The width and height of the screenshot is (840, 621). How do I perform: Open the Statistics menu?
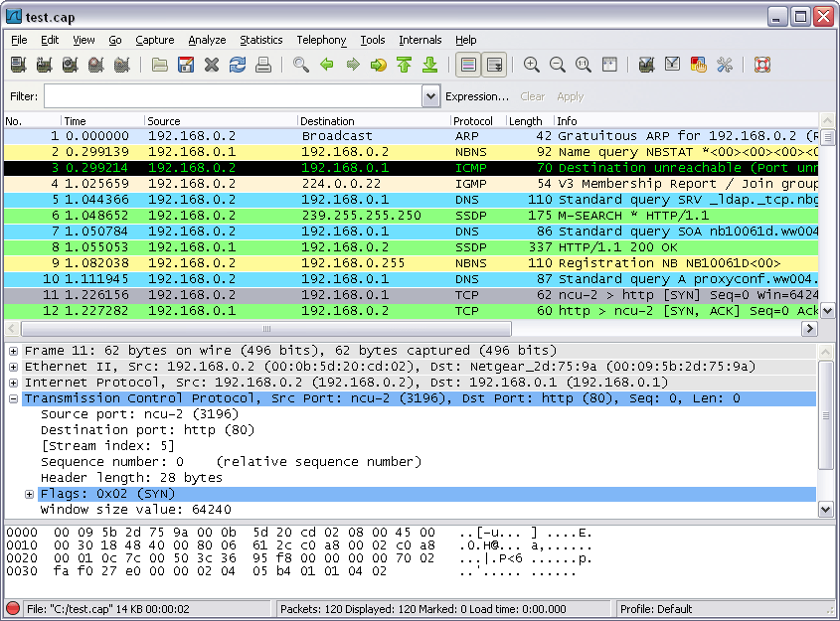(x=260, y=40)
